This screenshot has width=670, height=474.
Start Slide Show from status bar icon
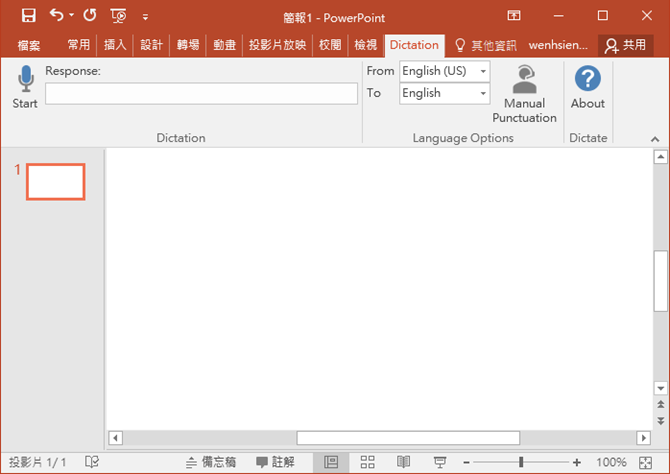coord(439,462)
